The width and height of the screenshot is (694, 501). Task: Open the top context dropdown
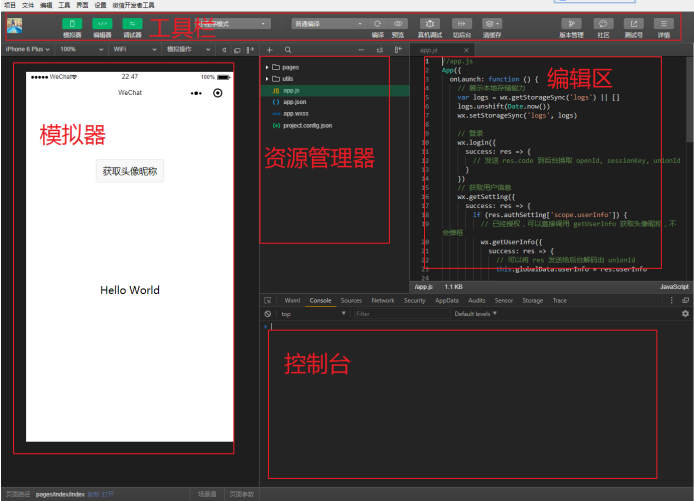point(313,314)
